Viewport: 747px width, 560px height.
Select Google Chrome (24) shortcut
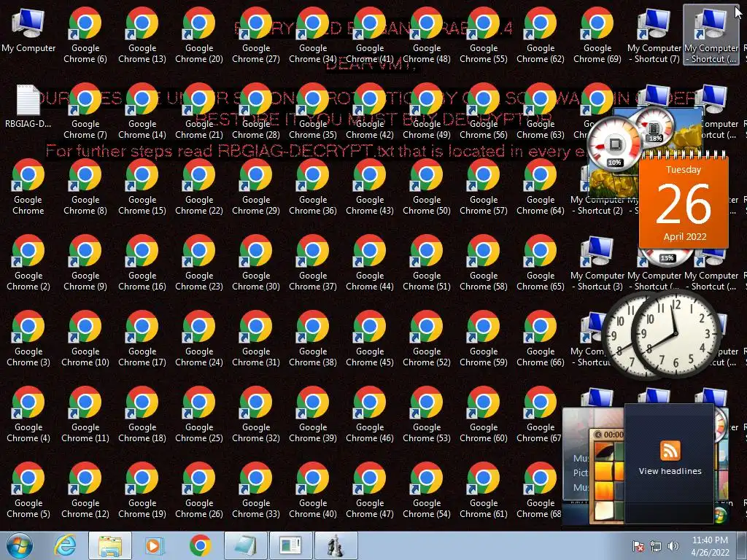coord(199,338)
